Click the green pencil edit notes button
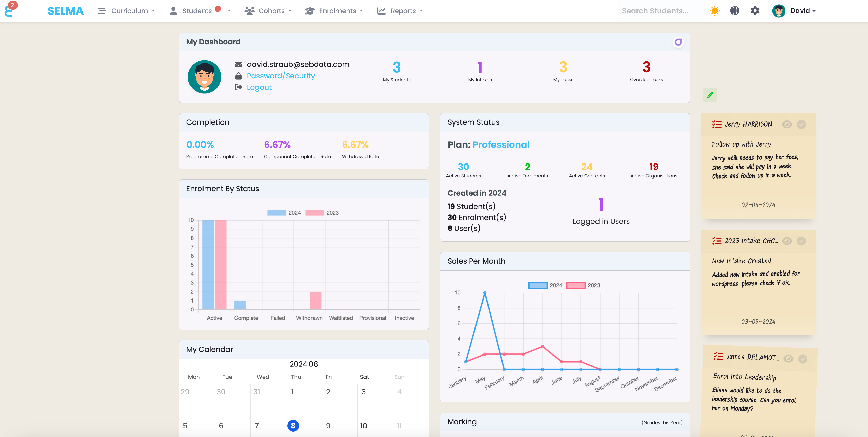Viewport: 868px width, 437px height. tap(710, 95)
